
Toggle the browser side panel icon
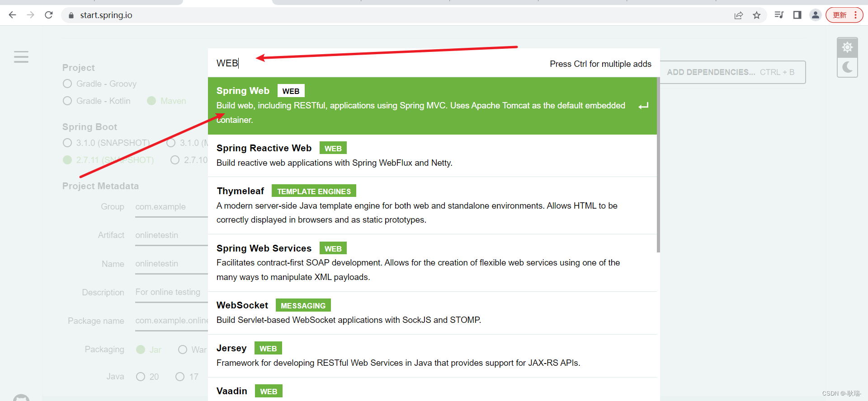pos(797,15)
